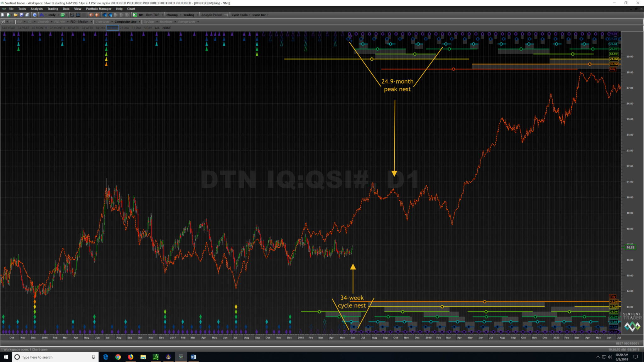
Task: Click the first window layout icon
Action: click(72, 15)
